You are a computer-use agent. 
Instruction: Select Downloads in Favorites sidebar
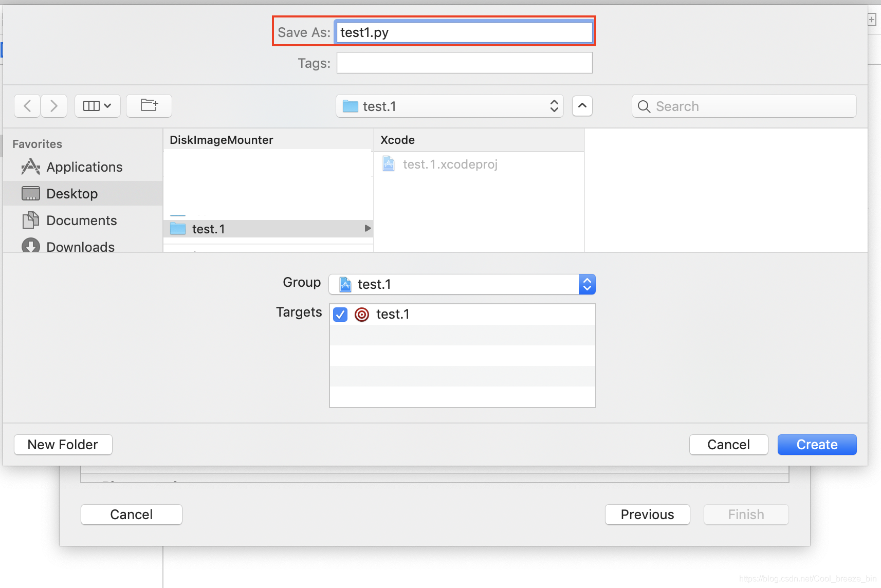tap(83, 246)
